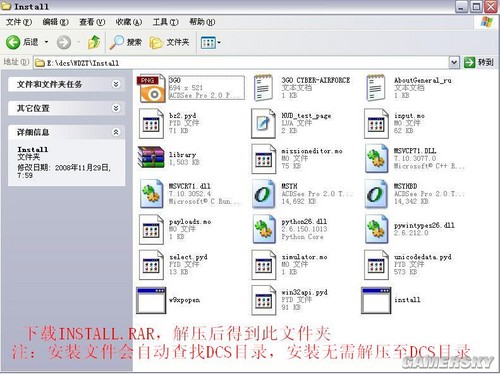Expand the File and Folder Tasks panel
Viewport: 500px width, 374px height.
(x=116, y=84)
